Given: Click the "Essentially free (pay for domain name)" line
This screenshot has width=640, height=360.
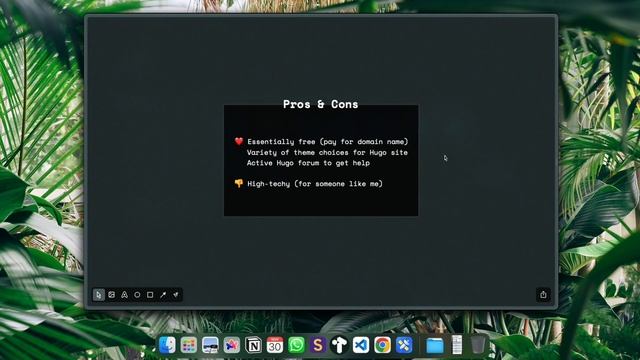Looking at the screenshot, I should pyautogui.click(x=327, y=142).
